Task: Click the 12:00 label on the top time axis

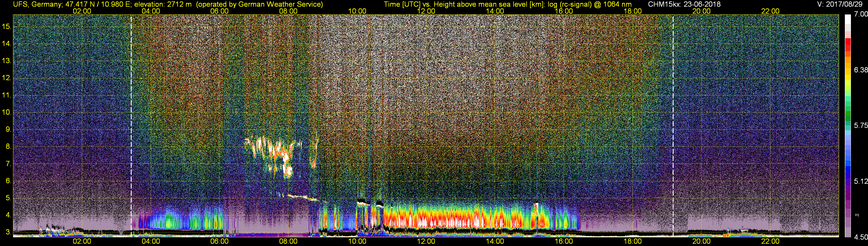Action: click(426, 11)
